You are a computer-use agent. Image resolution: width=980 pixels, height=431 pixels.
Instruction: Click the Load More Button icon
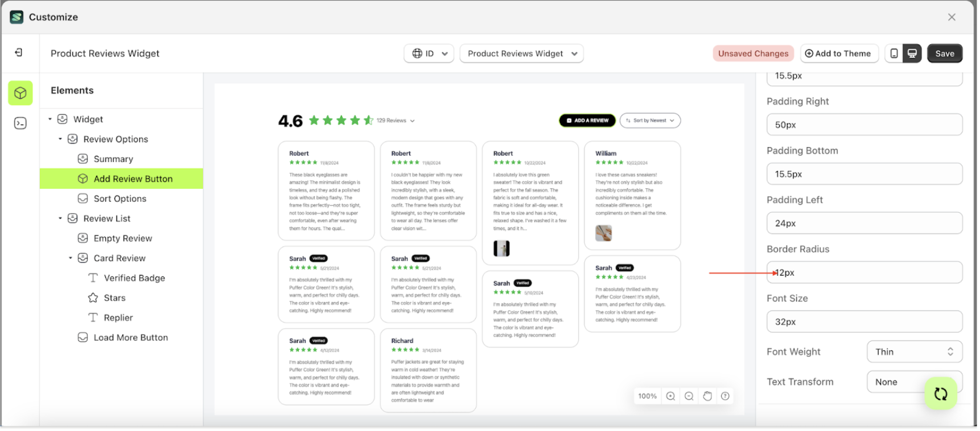click(x=83, y=337)
